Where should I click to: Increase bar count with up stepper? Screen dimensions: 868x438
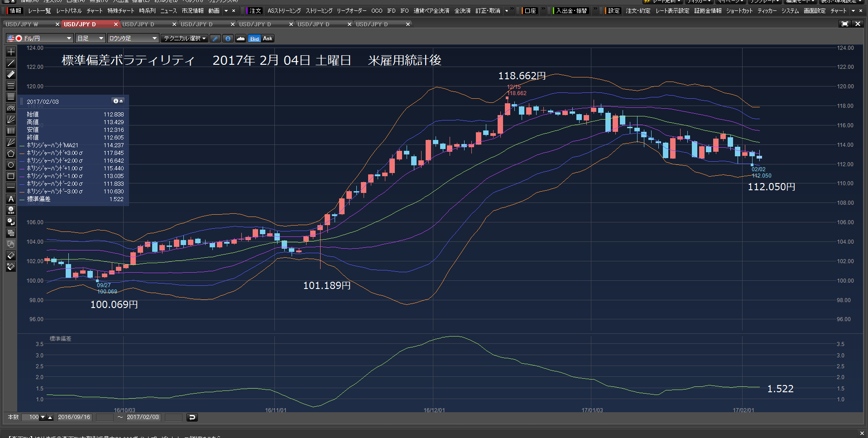click(50, 417)
